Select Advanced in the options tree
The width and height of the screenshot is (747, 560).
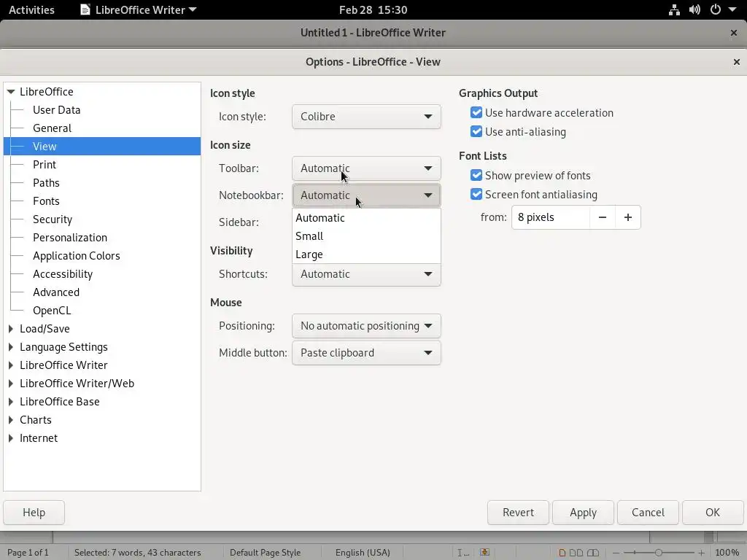tap(56, 292)
